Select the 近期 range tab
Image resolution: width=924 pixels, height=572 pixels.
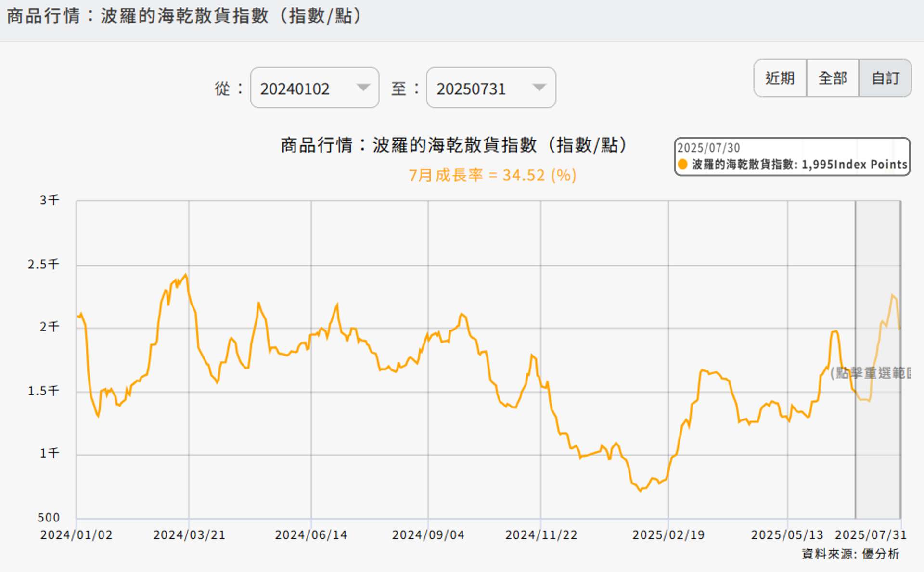tap(780, 78)
